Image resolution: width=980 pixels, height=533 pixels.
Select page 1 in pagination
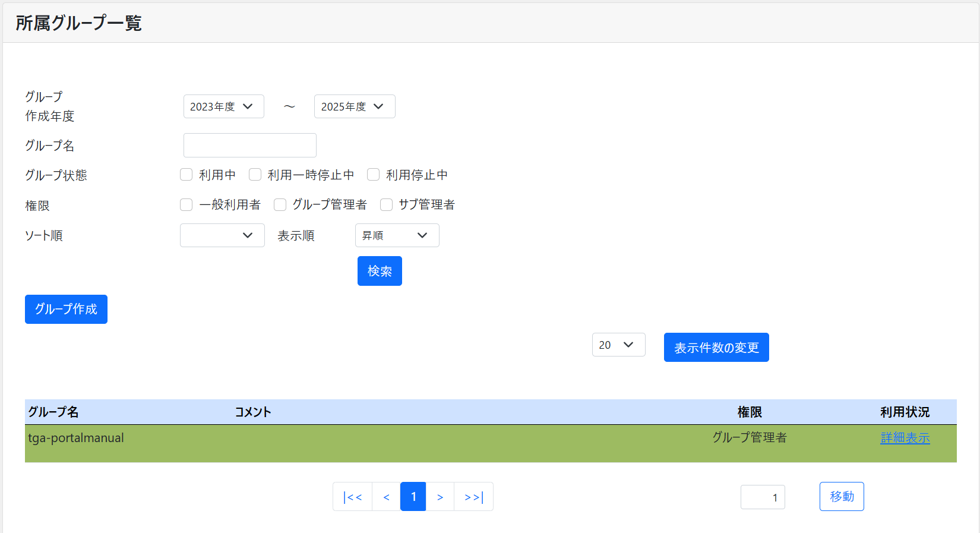pos(413,497)
